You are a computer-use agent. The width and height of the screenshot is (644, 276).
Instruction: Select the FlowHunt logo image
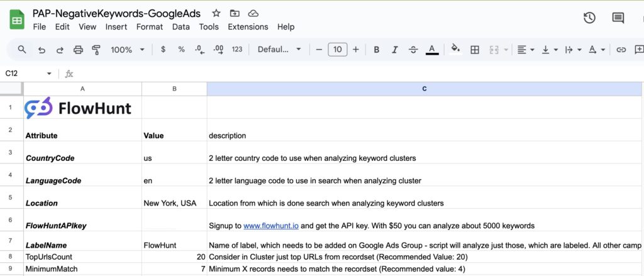pyautogui.click(x=77, y=108)
